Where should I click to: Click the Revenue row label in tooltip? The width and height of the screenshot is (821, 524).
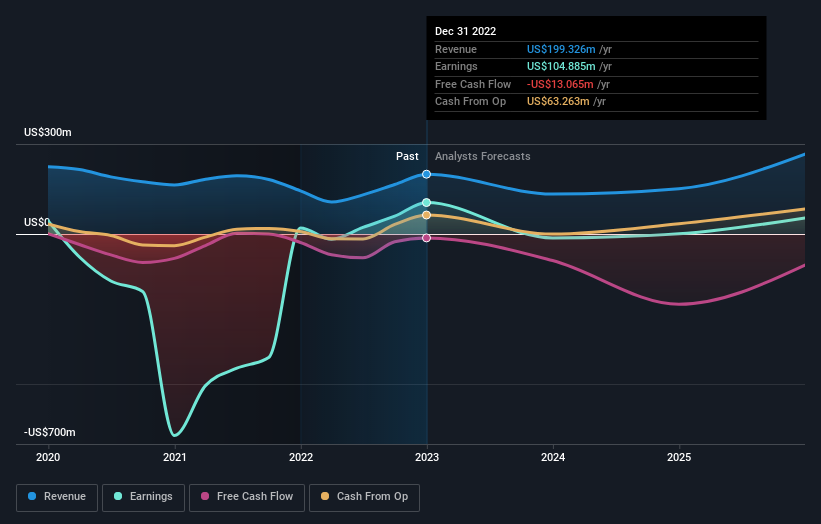(456, 49)
